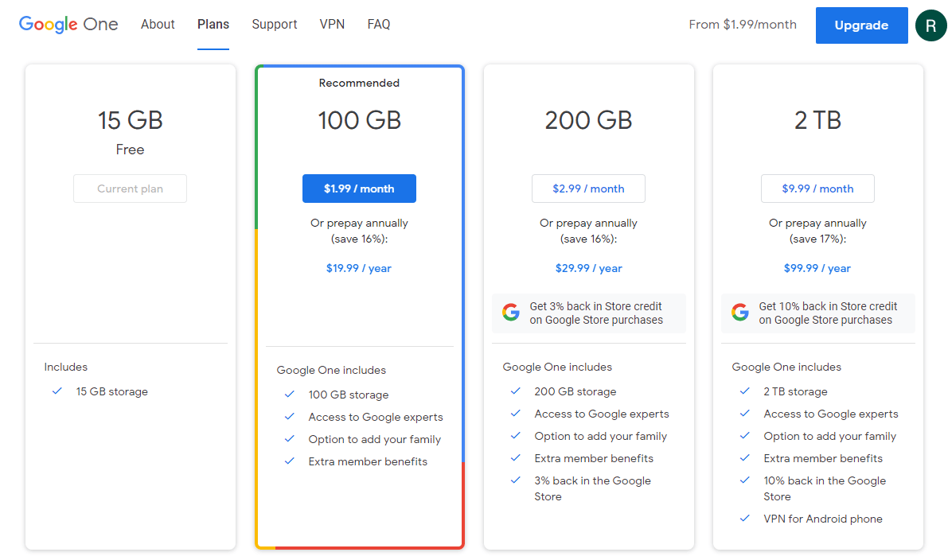Choose the $9.99 / month plan
This screenshot has width=948, height=560.
(817, 189)
